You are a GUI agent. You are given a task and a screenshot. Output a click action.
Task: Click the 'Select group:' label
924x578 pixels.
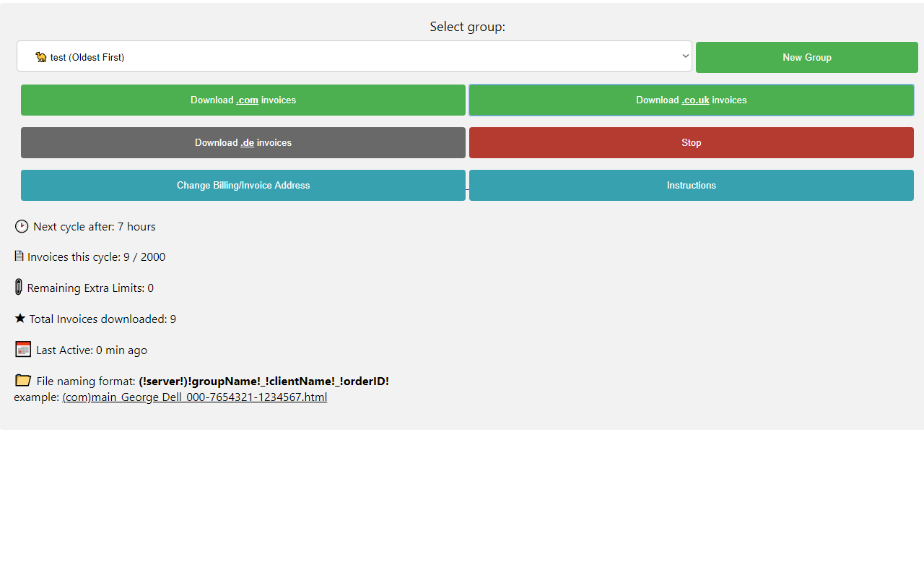point(468,27)
